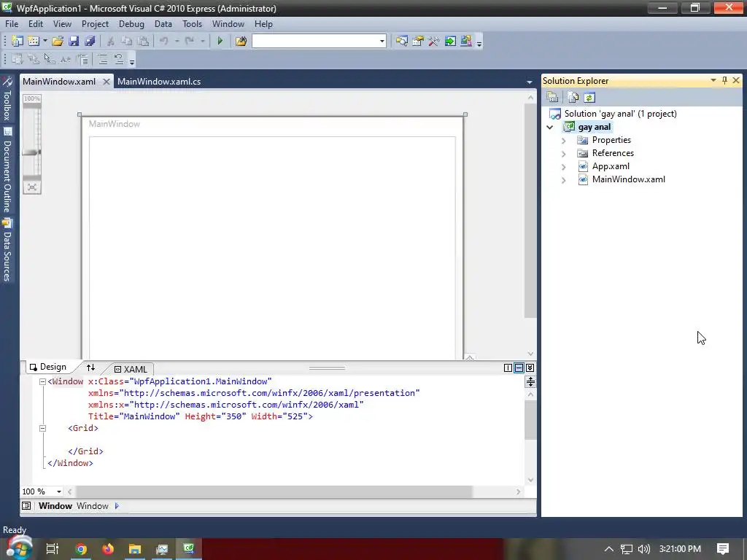Open the File menu
This screenshot has height=560, width=747.
click(12, 24)
